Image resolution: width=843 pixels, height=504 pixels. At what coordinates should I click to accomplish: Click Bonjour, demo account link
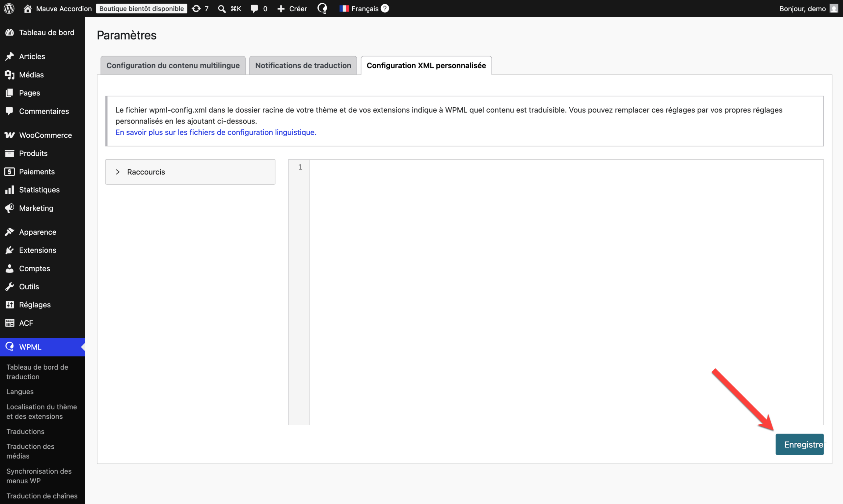(x=802, y=9)
